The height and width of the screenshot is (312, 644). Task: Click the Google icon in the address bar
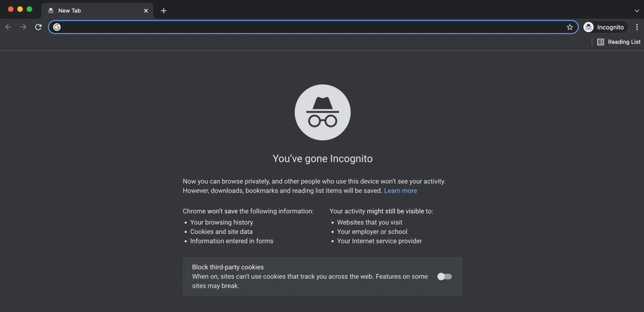pos(57,27)
